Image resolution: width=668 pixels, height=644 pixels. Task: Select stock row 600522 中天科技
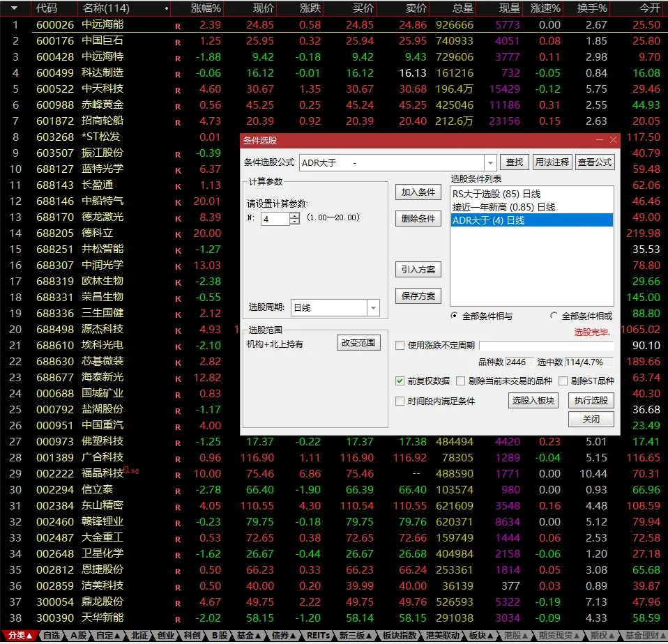pos(334,89)
